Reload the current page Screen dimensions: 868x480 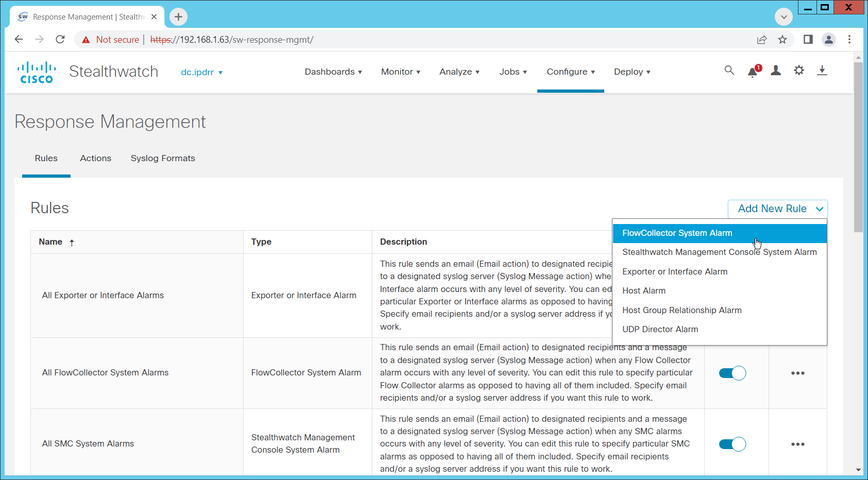[60, 40]
